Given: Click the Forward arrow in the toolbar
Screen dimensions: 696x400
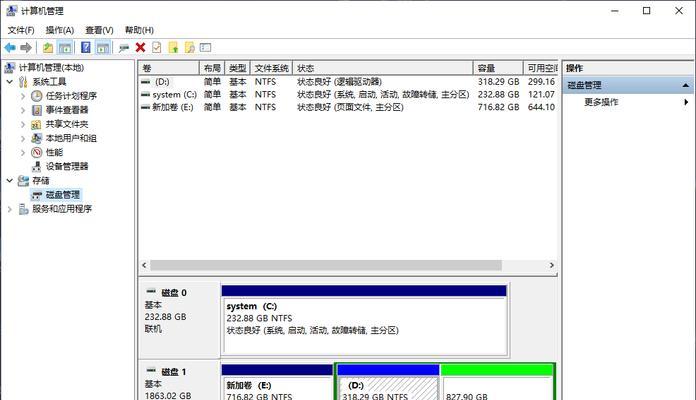Looking at the screenshot, I should click(26, 48).
